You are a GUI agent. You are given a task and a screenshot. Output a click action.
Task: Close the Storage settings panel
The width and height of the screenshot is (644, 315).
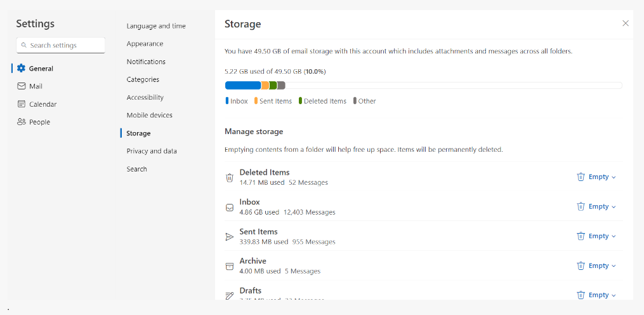click(x=626, y=23)
